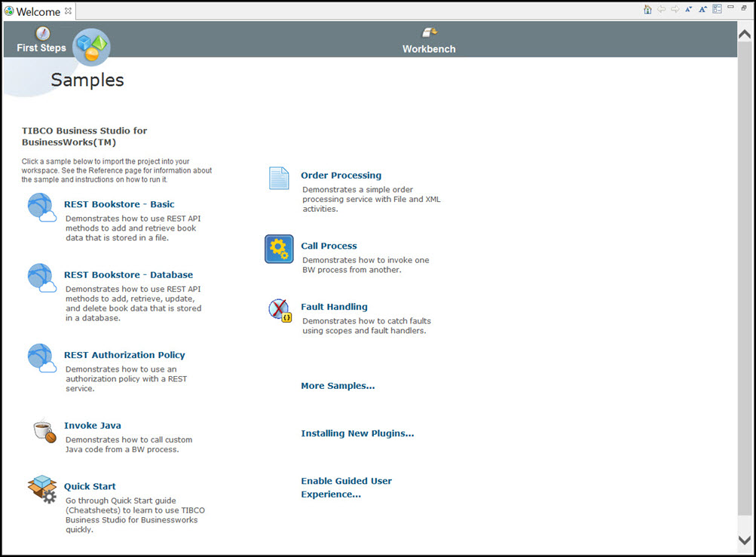Open the REST Authorization Policy sample
Viewport: 756px width, 557px height.
point(124,355)
